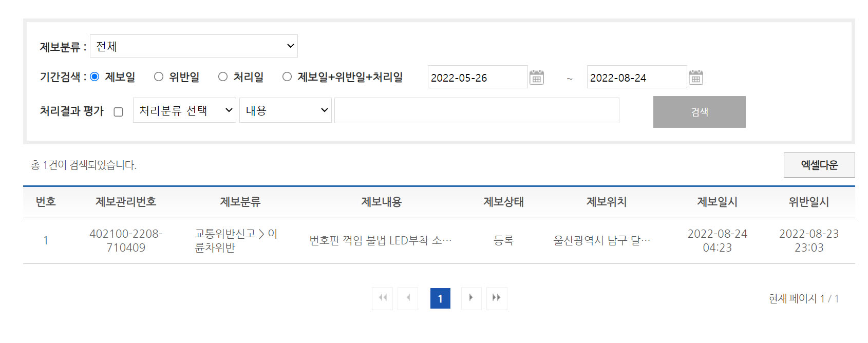
Task: Click the 제보관리번호 column header
Action: [x=126, y=202]
